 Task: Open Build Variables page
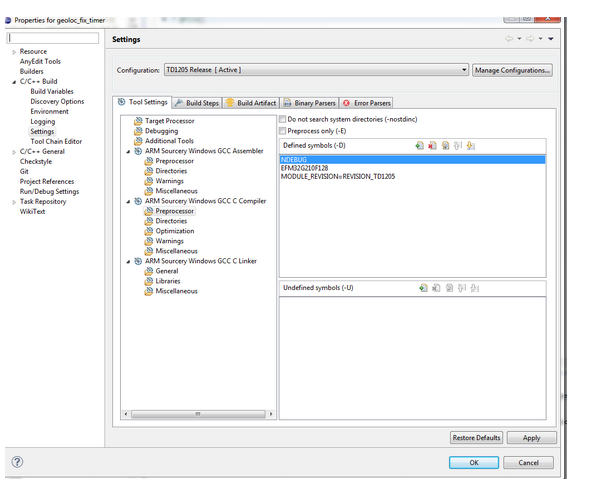(52, 91)
